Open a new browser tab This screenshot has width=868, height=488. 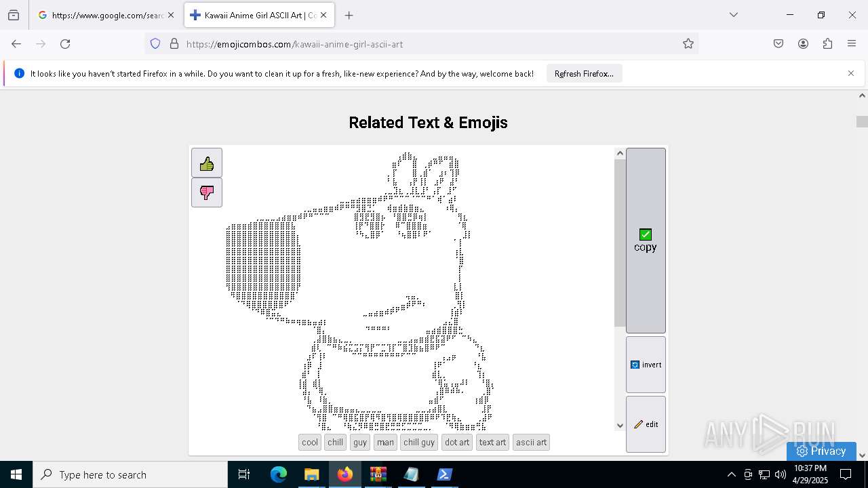tap(349, 15)
